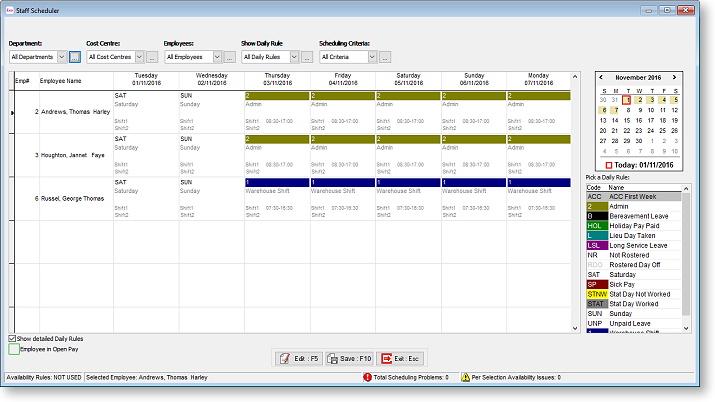Click the Department ellipsis browse button
The height and width of the screenshot is (402, 715).
75,57
